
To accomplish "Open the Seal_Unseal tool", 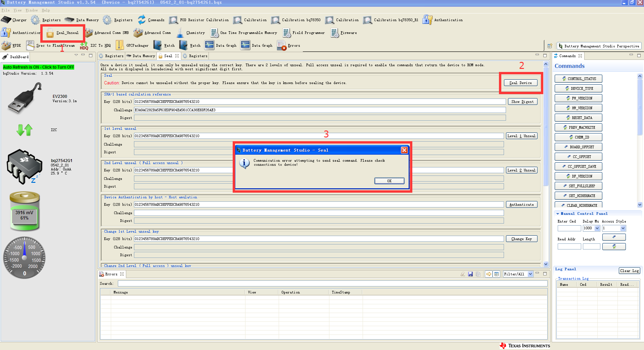I will click(x=62, y=33).
